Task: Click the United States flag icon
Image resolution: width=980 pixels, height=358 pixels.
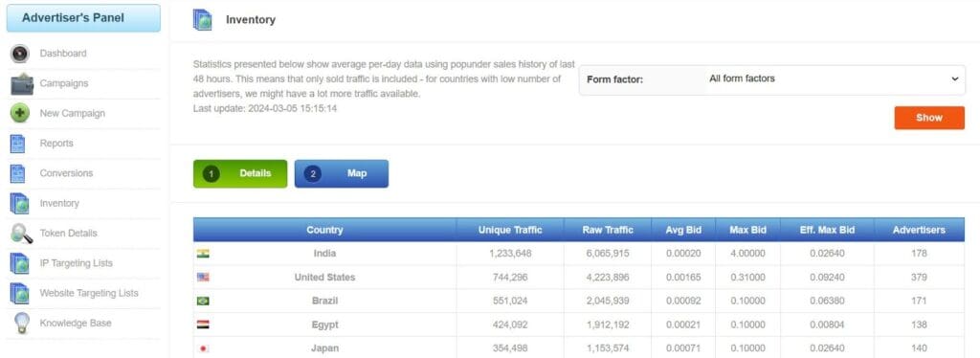Action: pos(203,278)
